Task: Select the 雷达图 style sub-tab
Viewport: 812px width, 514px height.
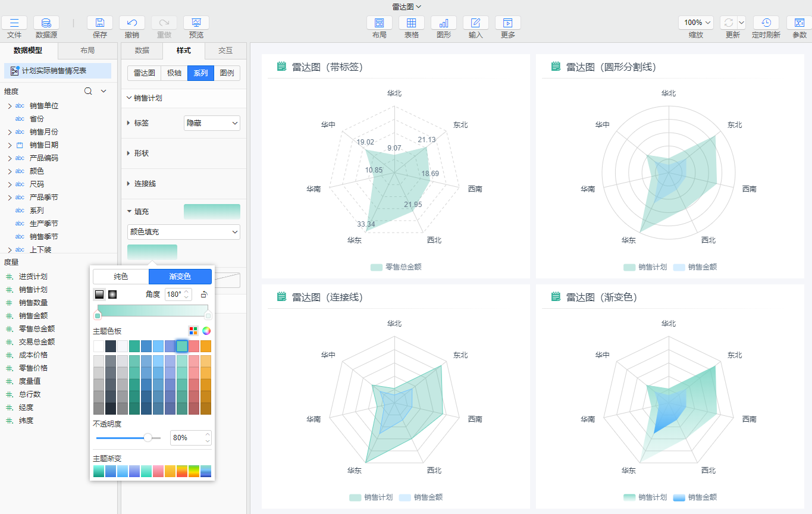Action: tap(145, 73)
